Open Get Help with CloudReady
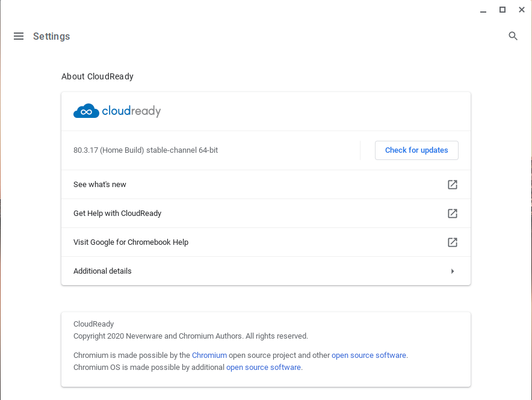 tap(265, 213)
